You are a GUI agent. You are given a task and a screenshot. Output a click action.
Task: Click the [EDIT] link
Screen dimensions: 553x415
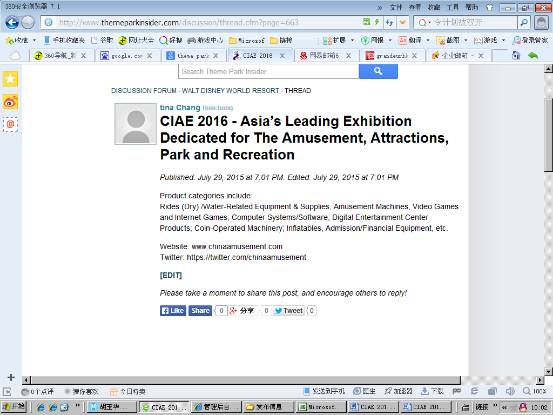171,275
